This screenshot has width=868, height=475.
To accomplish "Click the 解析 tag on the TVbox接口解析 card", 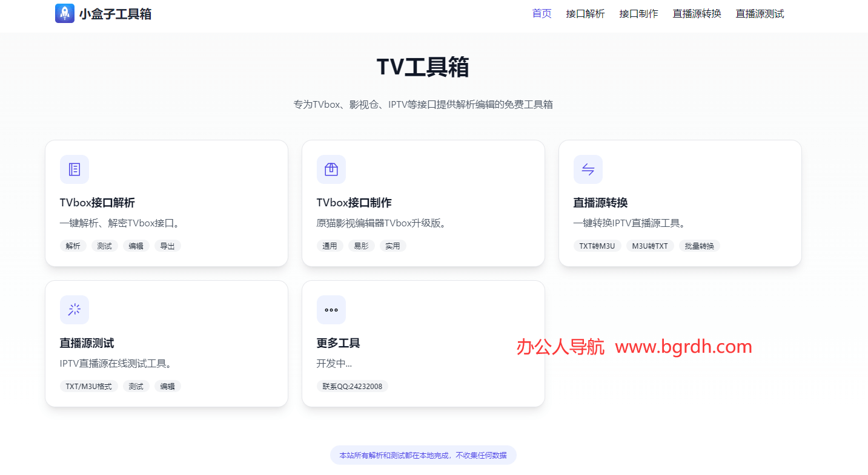I will [x=73, y=246].
